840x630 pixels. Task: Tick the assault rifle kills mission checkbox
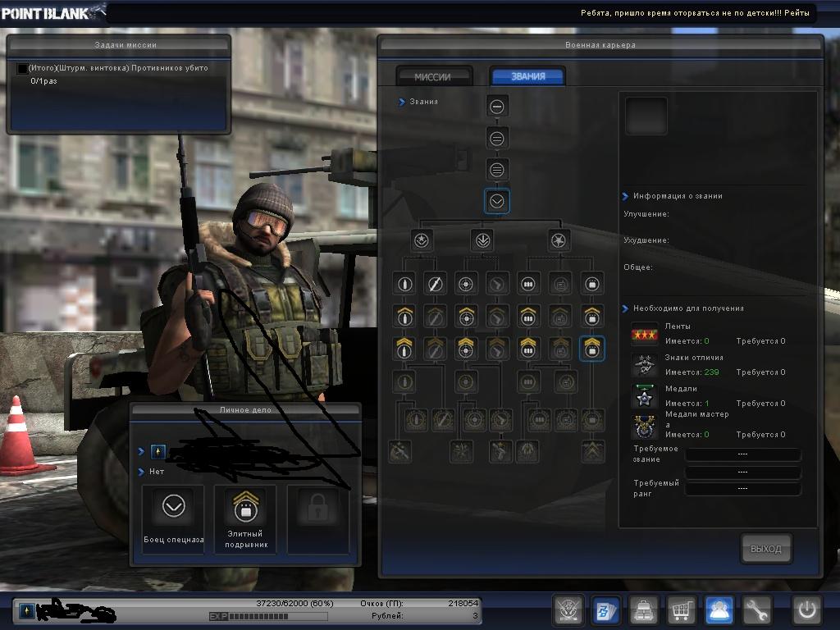22,69
